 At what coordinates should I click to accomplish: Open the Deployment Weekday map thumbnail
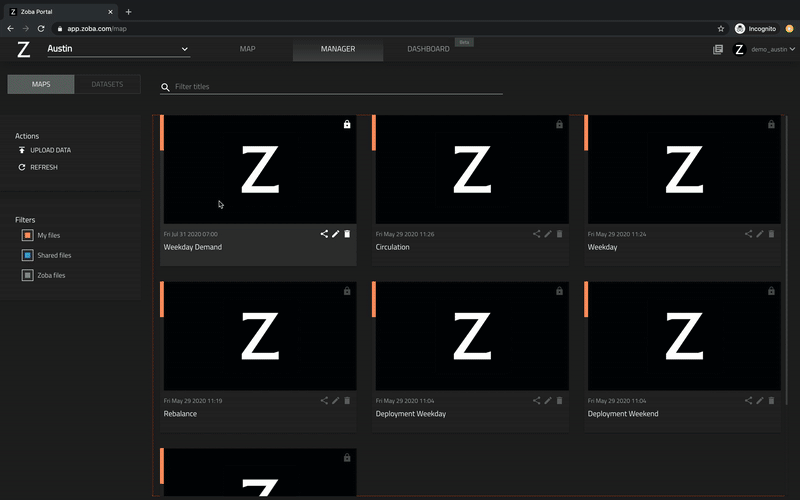pos(472,336)
